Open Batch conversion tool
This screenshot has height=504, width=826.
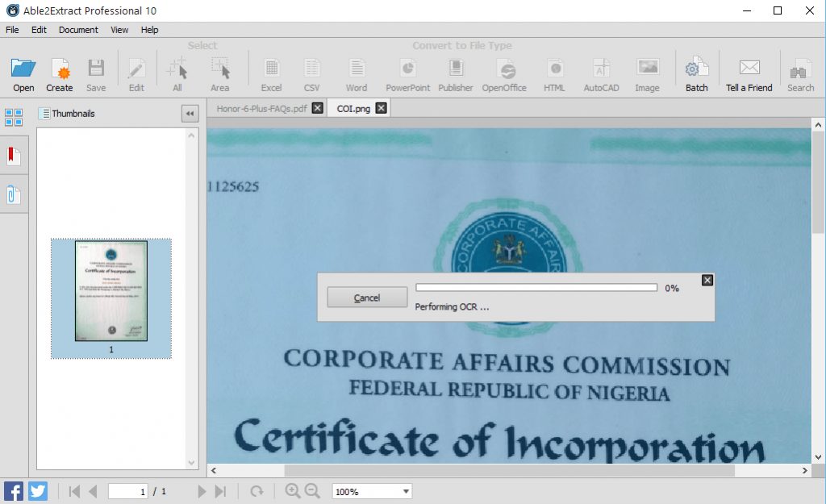[x=696, y=68]
